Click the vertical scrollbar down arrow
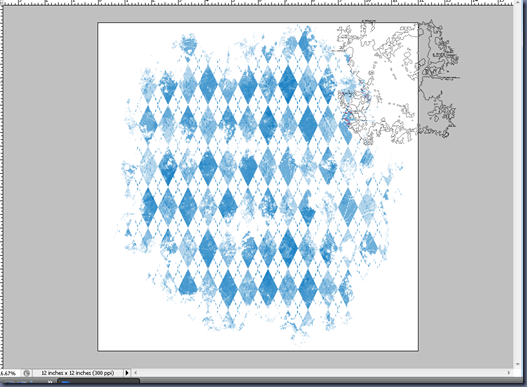 coord(518,365)
